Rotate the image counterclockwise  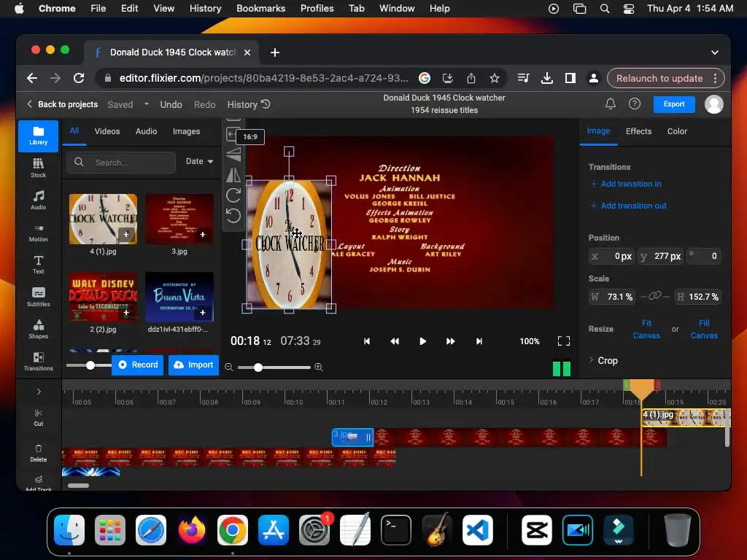[x=233, y=216]
